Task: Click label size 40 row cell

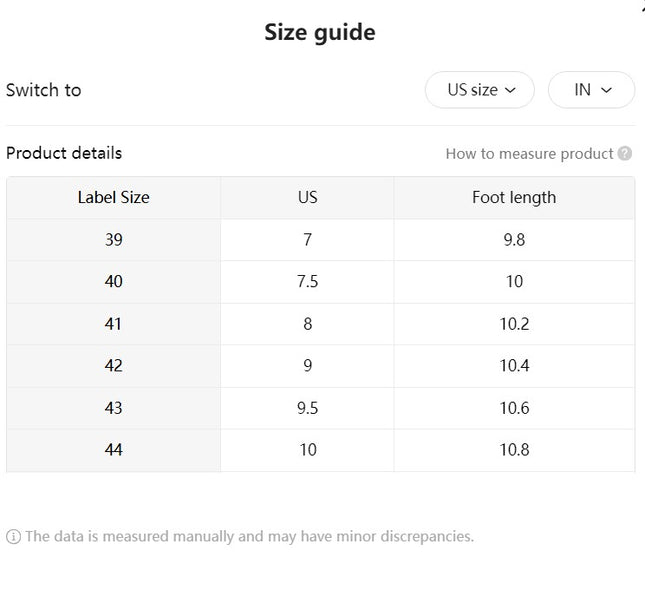Action: [114, 282]
